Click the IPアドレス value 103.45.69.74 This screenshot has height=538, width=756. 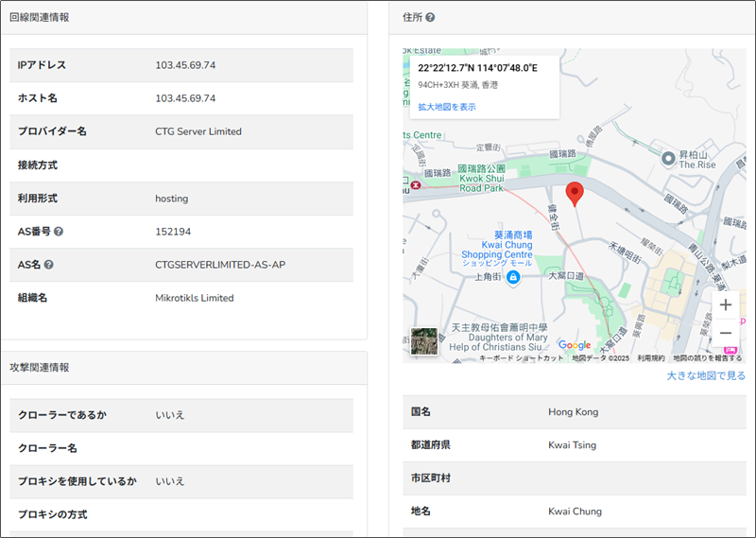185,65
